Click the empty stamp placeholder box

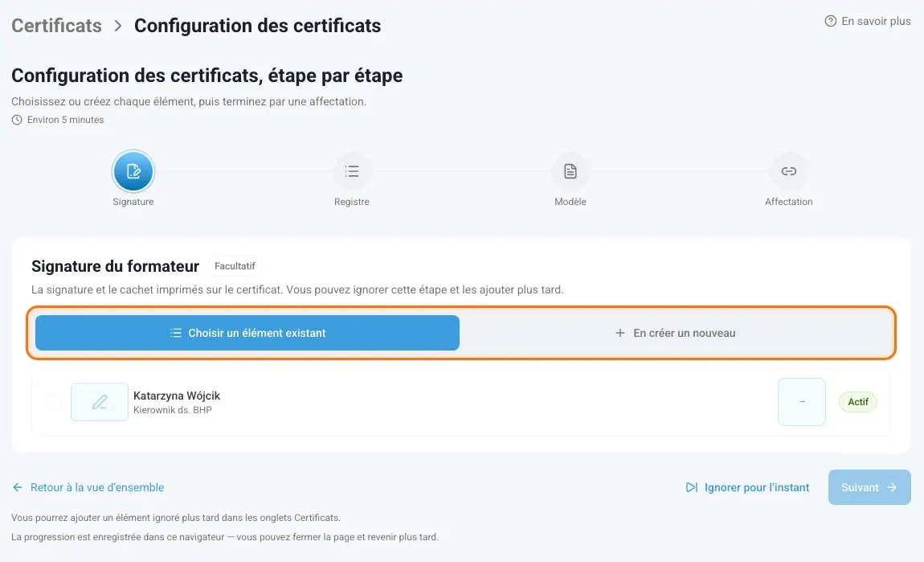[801, 402]
